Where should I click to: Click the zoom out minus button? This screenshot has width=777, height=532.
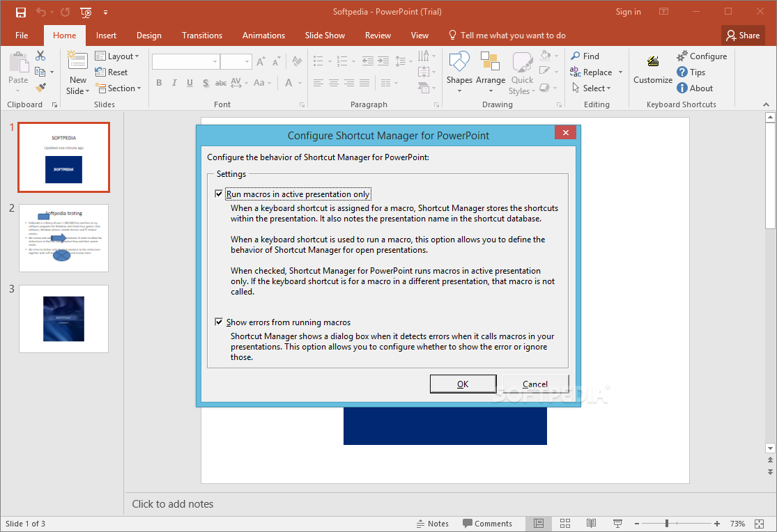[x=637, y=524]
